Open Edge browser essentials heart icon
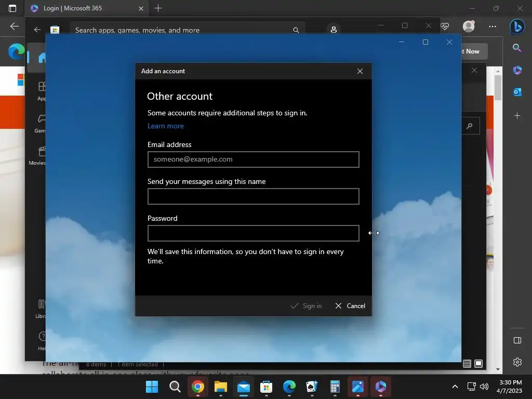The width and height of the screenshot is (532, 399). [x=445, y=26]
